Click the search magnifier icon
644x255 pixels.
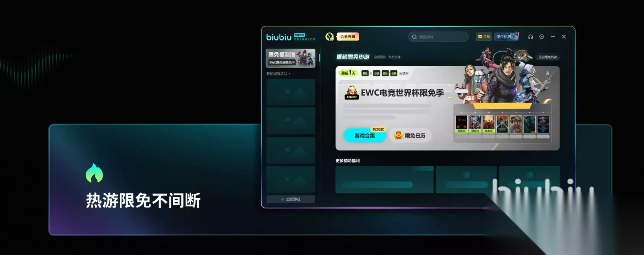pyautogui.click(x=414, y=37)
